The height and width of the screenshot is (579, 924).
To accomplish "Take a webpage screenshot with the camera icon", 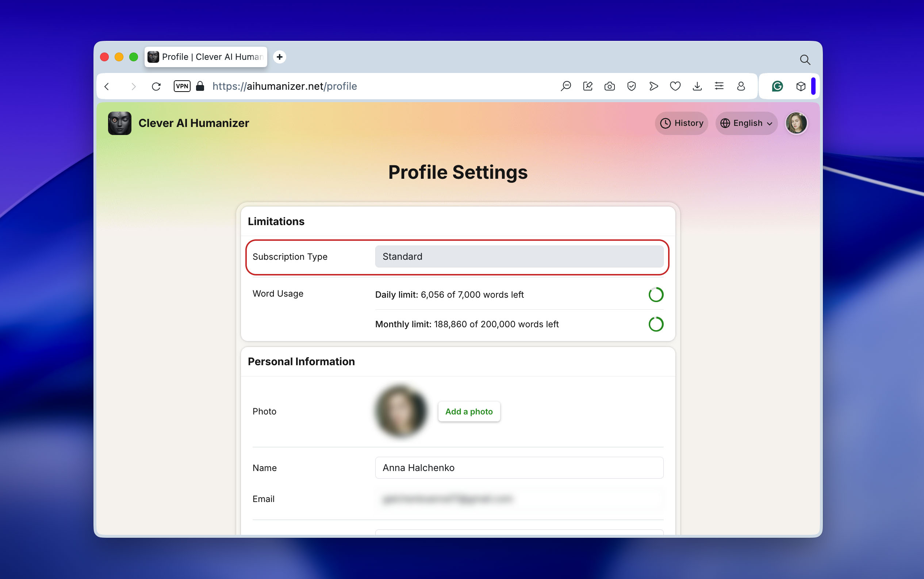I will [609, 86].
